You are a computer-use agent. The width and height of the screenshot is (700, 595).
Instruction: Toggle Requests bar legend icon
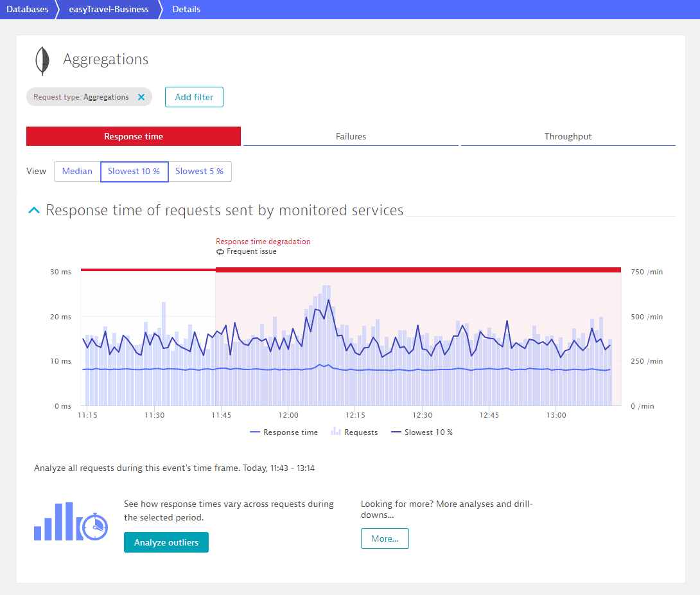click(x=335, y=432)
